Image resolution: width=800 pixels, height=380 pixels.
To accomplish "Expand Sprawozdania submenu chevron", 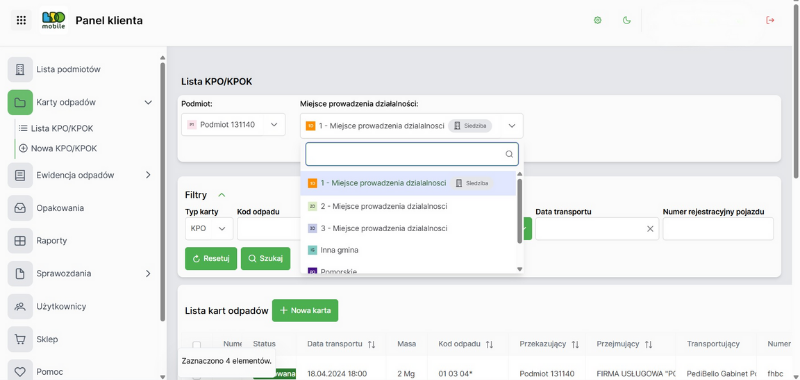I will (x=148, y=273).
